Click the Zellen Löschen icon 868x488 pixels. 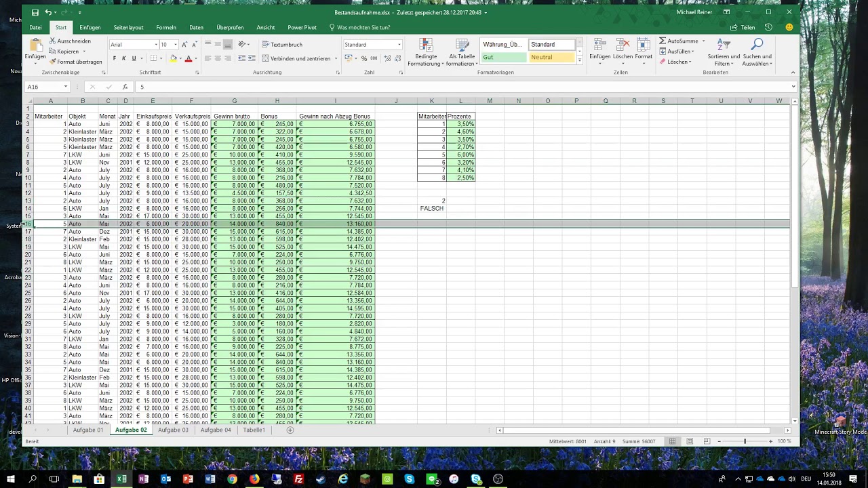(623, 45)
